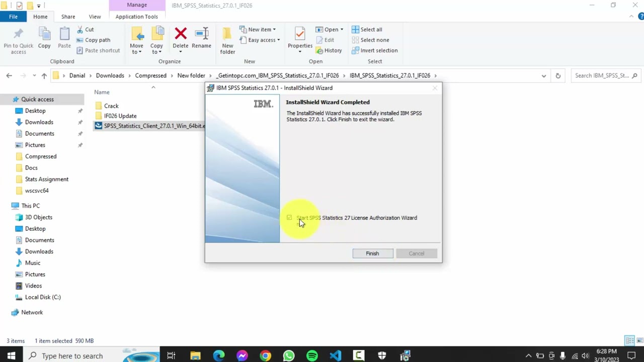Open Spotify from the taskbar

[x=312, y=356]
